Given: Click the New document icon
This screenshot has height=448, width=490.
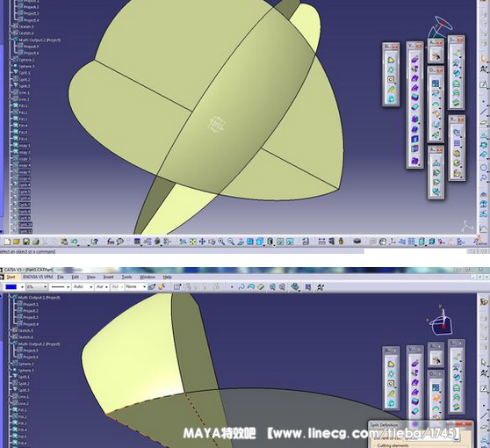Looking at the screenshot, I should pyautogui.click(x=7, y=242).
